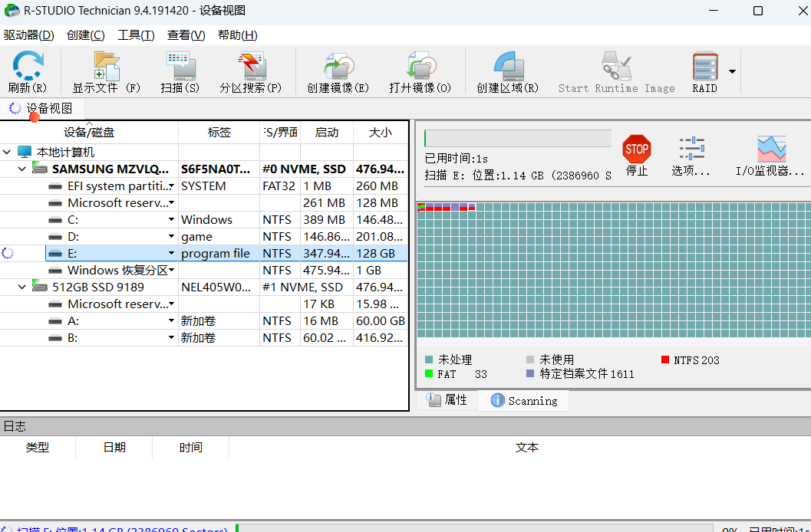Click the C: partition icon
The image size is (811, 532).
[55, 220]
